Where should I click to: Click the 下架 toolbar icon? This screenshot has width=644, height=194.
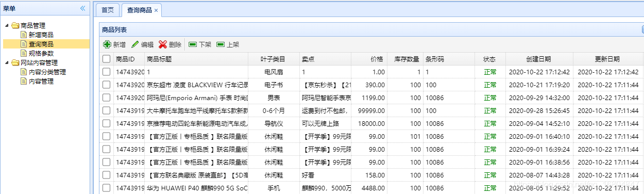click(193, 45)
